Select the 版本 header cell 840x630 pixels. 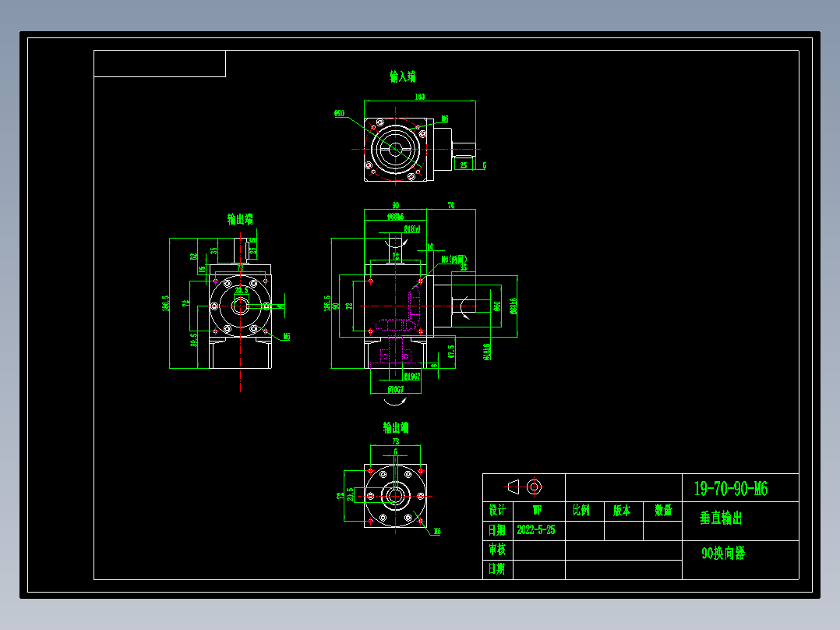pyautogui.click(x=622, y=511)
